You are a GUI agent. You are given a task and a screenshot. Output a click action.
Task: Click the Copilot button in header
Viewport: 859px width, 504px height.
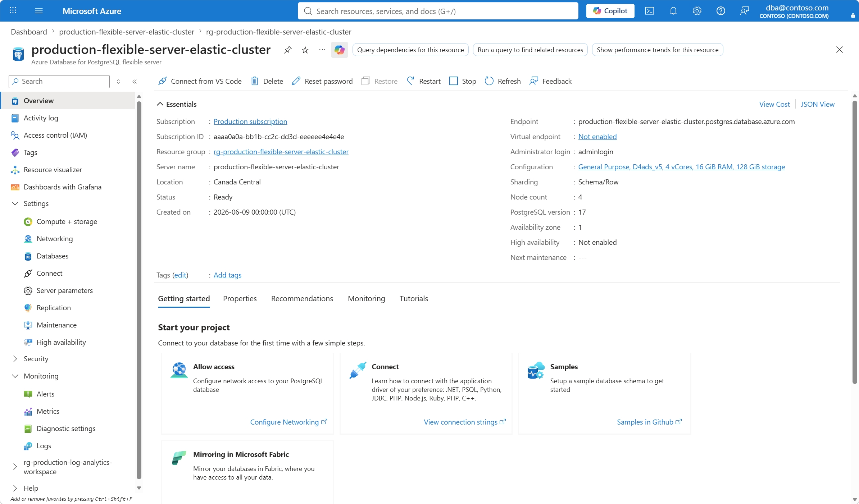tap(610, 11)
